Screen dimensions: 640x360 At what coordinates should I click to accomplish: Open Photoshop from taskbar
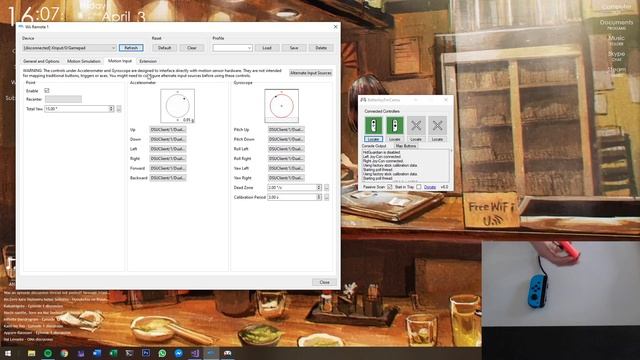pyautogui.click(x=146, y=353)
